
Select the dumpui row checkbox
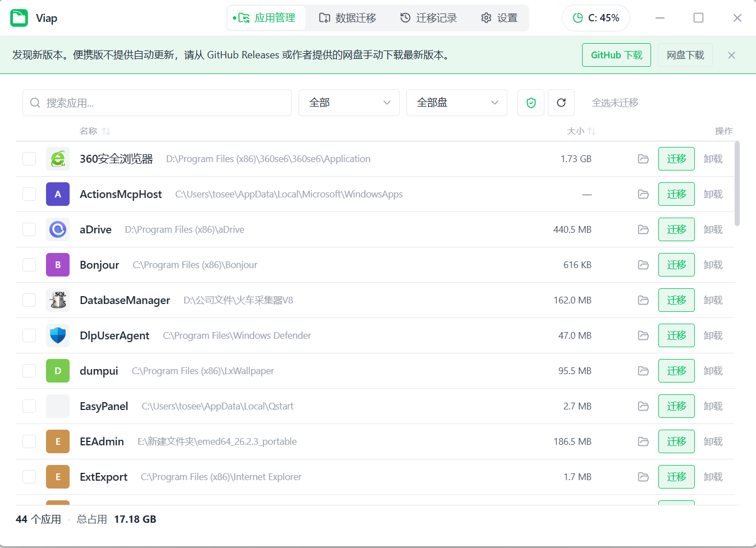(29, 371)
